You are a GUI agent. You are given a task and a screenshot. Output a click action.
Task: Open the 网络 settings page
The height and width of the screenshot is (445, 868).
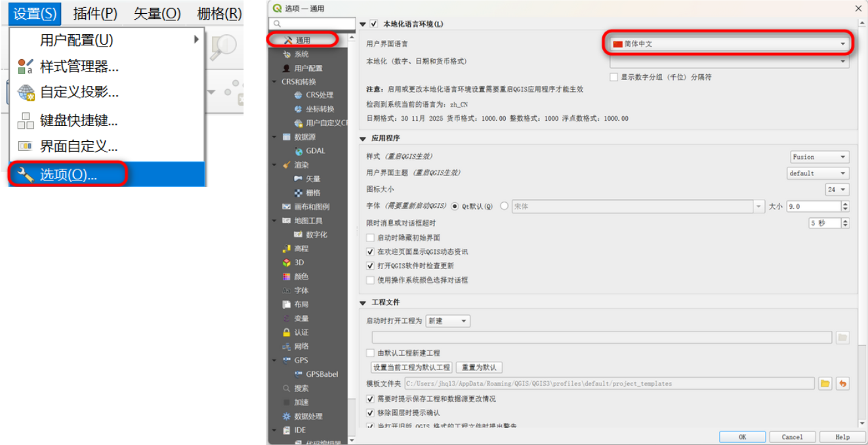click(x=301, y=346)
